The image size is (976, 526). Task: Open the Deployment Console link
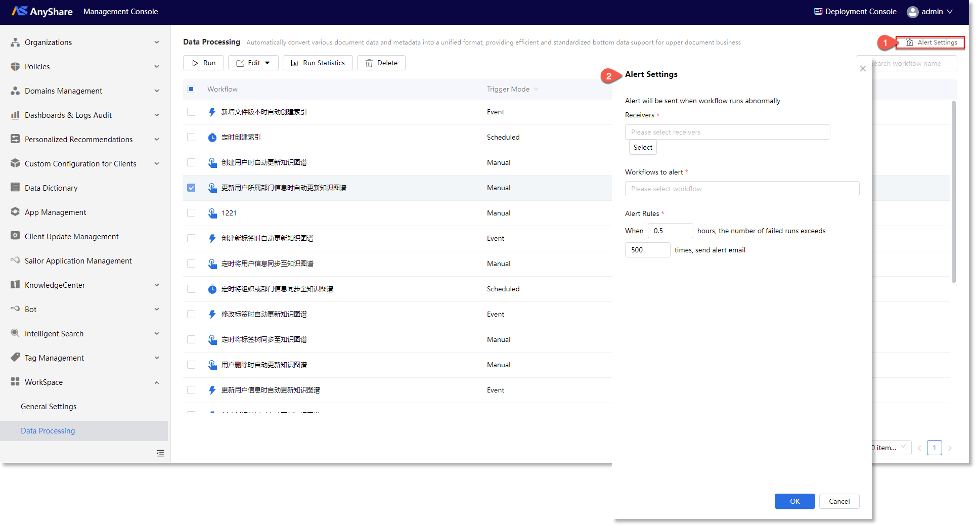(855, 11)
